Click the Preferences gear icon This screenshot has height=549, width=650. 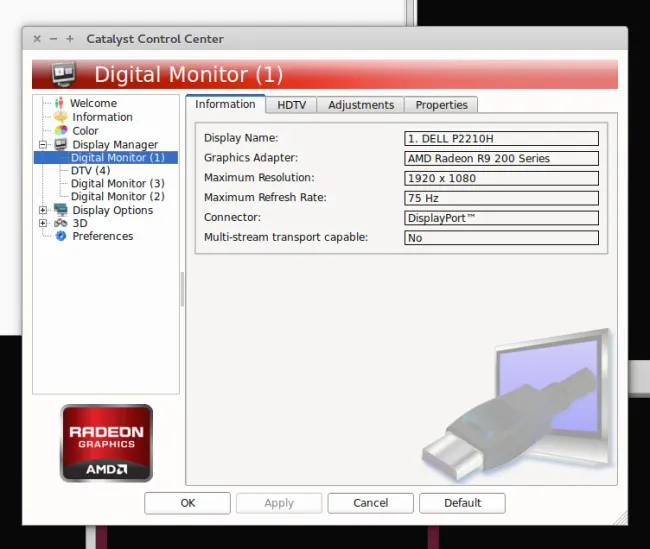pyautogui.click(x=61, y=236)
